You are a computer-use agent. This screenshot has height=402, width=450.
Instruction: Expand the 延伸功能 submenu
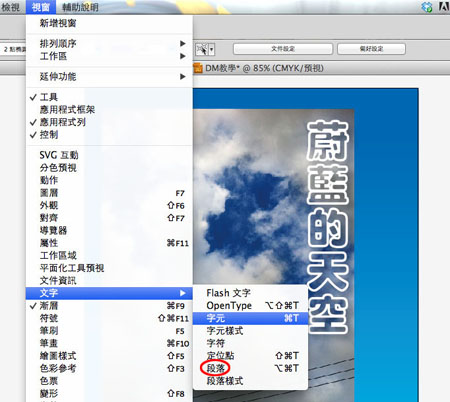point(109,77)
